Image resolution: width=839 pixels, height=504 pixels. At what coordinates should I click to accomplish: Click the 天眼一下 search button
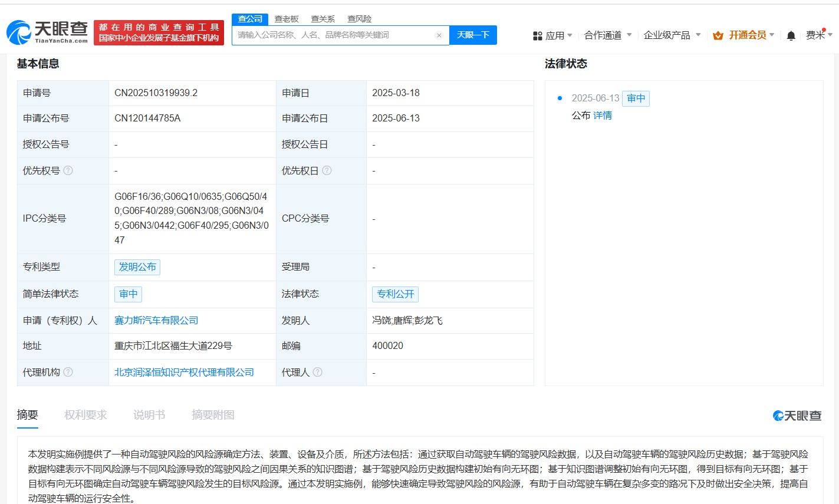click(473, 35)
